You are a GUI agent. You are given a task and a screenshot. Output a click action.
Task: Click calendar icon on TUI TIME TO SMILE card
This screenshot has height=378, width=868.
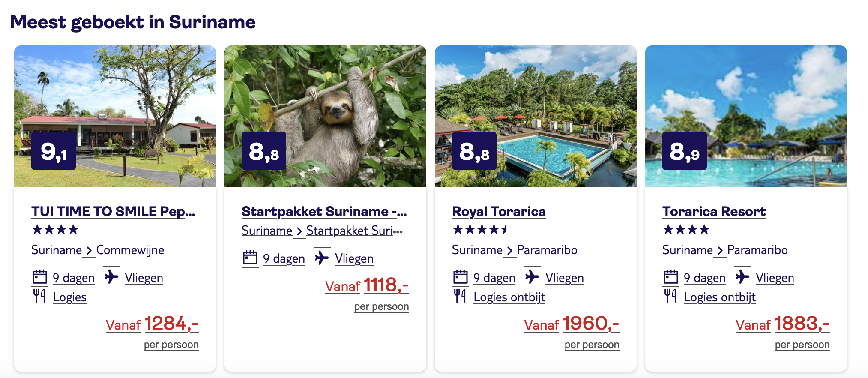[40, 277]
